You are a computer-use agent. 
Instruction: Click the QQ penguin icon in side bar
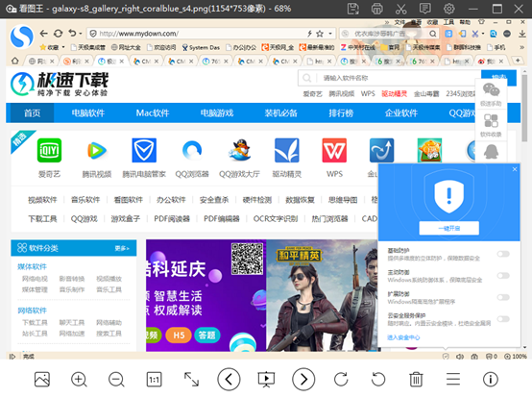pos(491,152)
